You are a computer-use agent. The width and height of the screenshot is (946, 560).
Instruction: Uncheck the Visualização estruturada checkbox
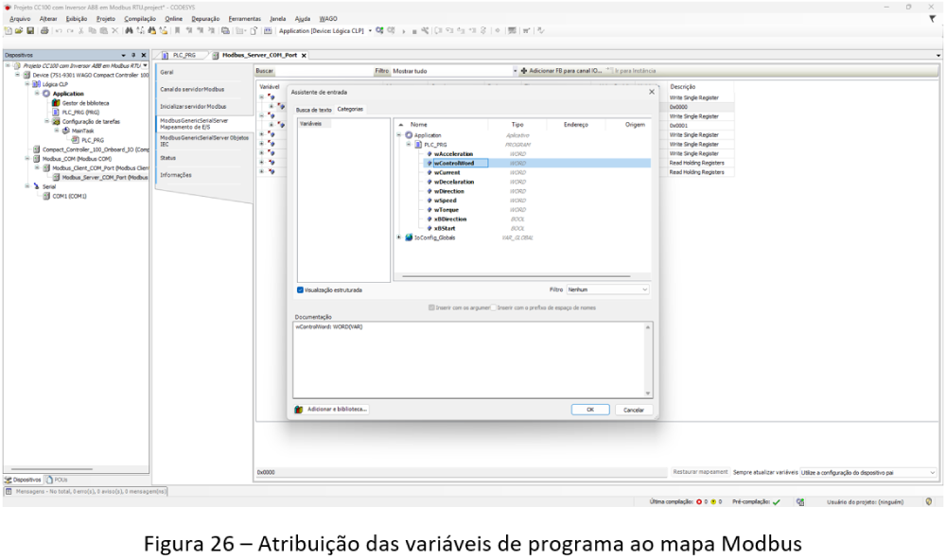(301, 289)
